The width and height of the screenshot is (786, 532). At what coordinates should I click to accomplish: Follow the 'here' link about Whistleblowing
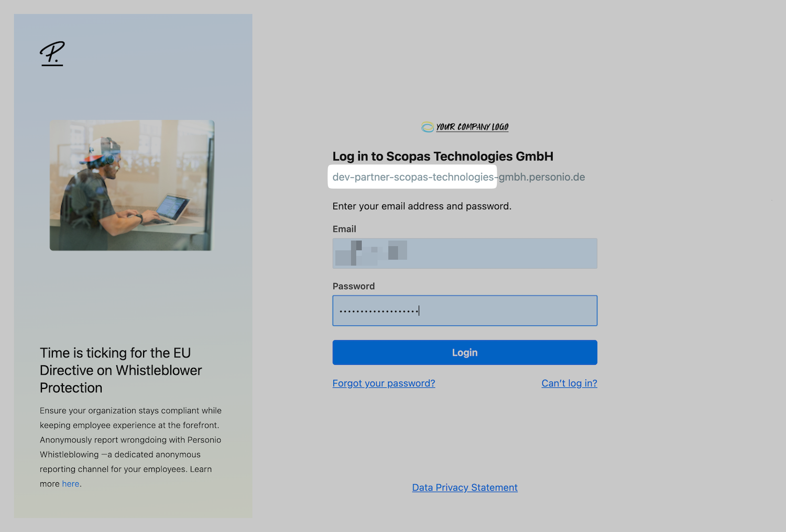tap(71, 484)
